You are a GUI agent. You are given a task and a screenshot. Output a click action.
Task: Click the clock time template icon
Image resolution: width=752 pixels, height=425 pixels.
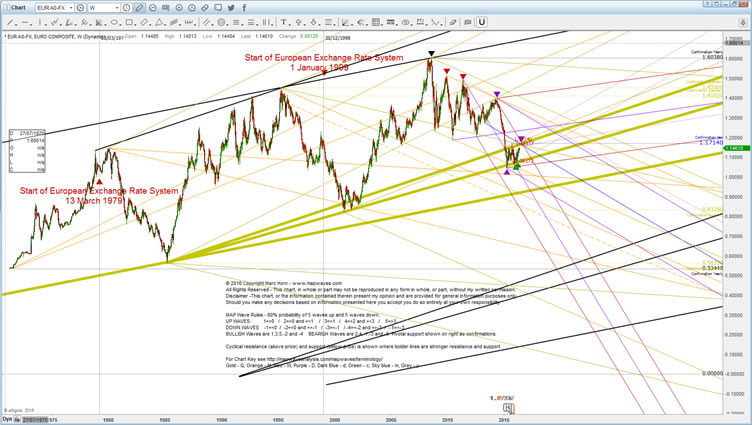coord(127,8)
